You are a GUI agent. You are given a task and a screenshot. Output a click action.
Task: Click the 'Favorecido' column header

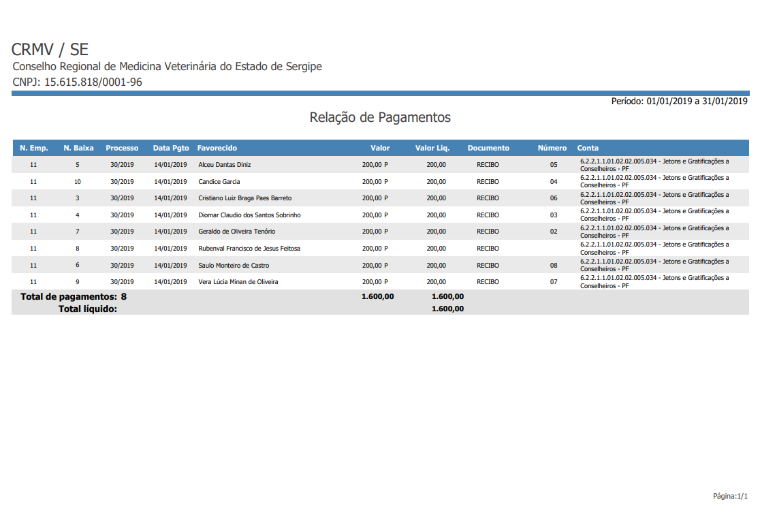click(x=217, y=148)
